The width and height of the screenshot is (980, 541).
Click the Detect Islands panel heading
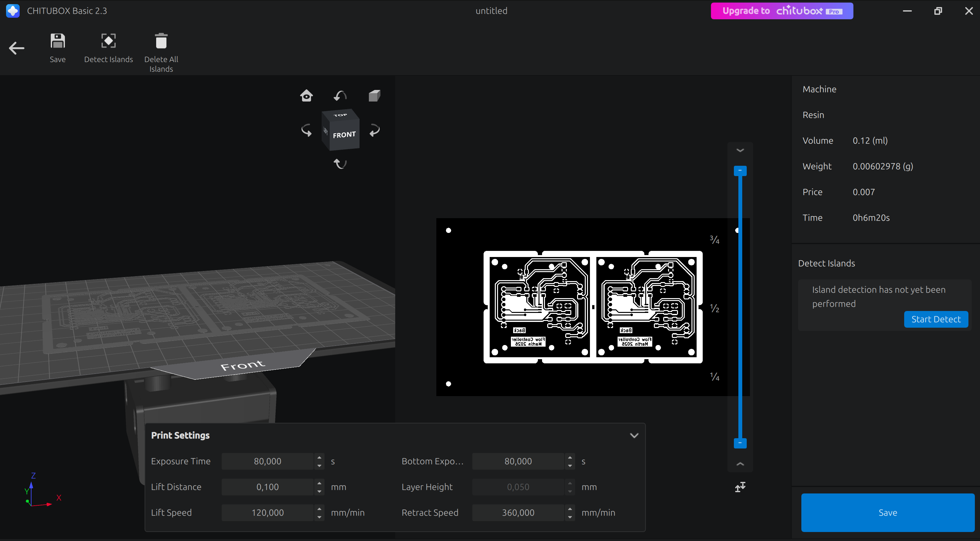826,263
